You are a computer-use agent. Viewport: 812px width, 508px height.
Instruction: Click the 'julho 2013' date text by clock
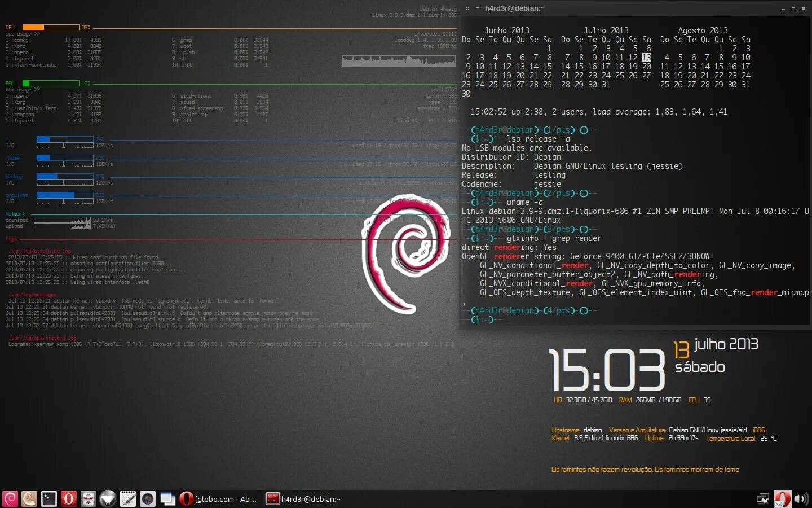coord(726,344)
